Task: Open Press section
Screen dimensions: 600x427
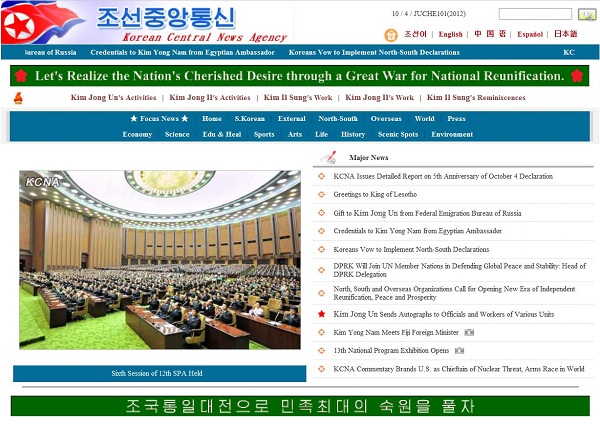Action: point(456,119)
